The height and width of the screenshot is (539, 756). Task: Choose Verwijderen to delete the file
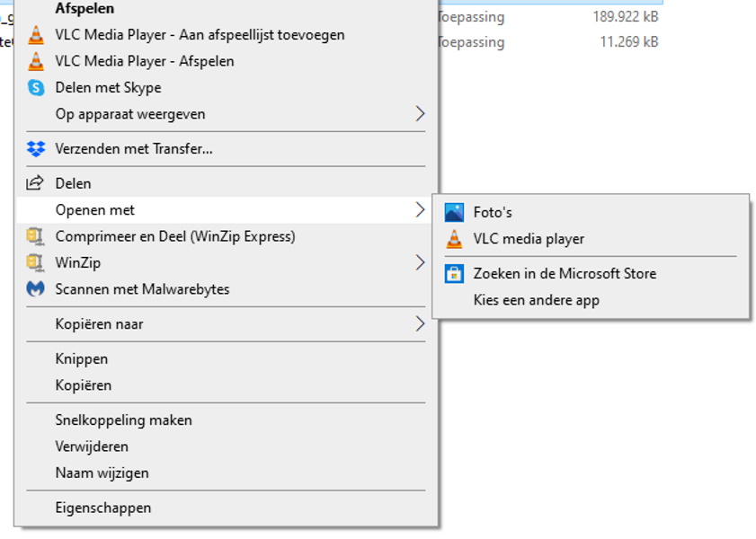click(x=227, y=446)
